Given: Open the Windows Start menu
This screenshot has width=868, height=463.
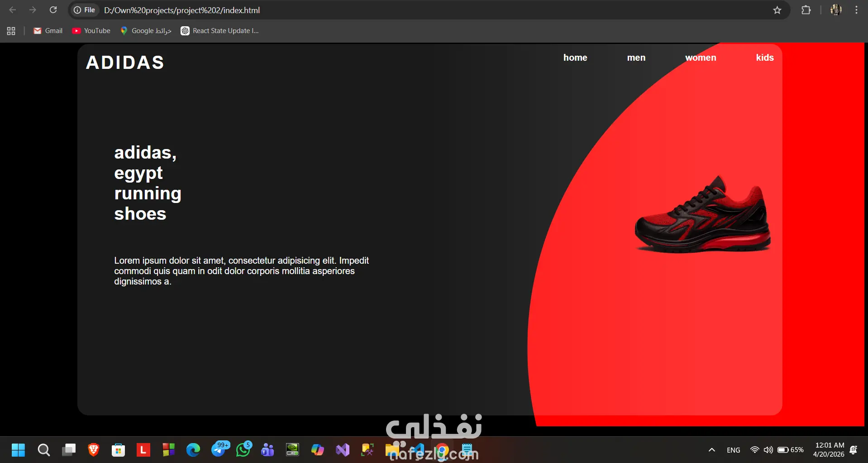Looking at the screenshot, I should [x=18, y=450].
